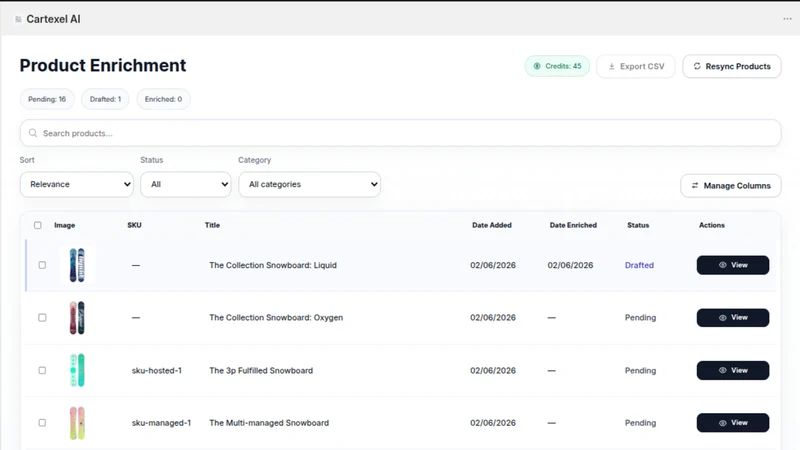Click the Date Added column header
800x450 pixels.
tap(492, 225)
